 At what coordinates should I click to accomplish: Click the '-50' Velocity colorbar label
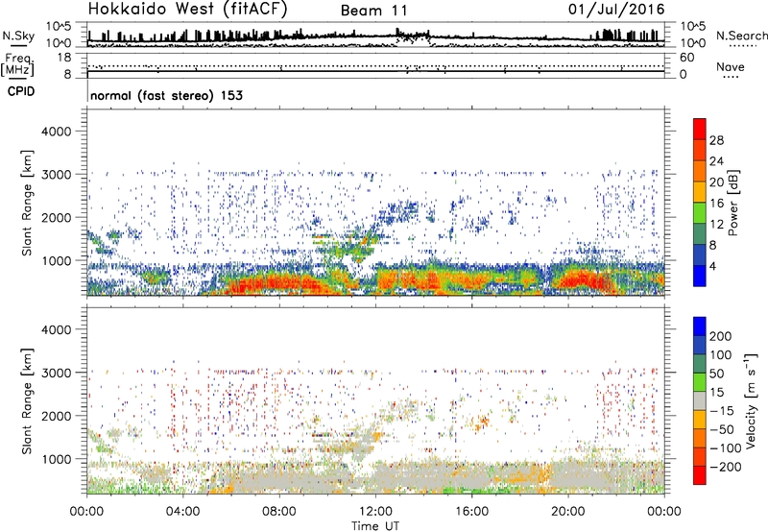(722, 429)
